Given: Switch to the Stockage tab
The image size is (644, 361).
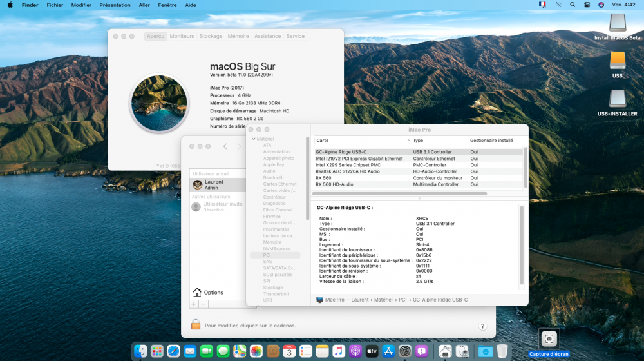Looking at the screenshot, I should 211,36.
